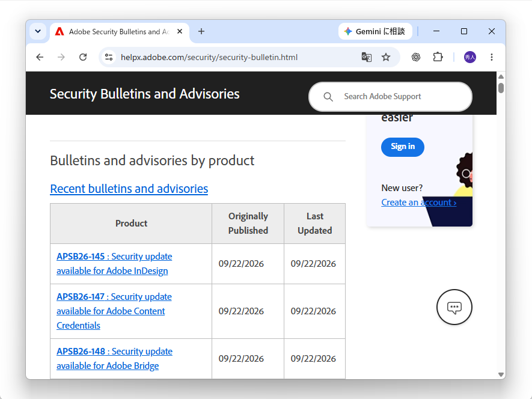Click the Search Adobe Support field
The image size is (532, 399).
[391, 97]
